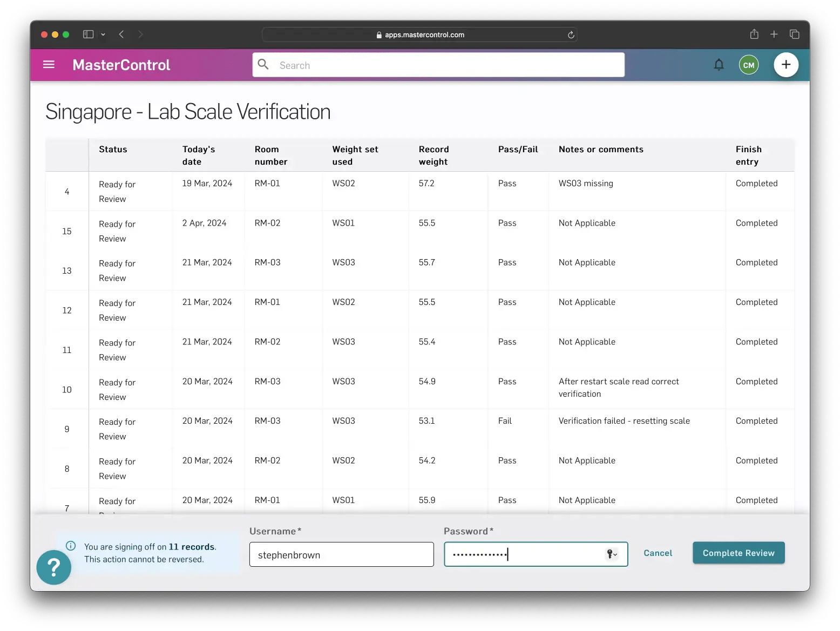Click the 57.2 record weight cell
The width and height of the screenshot is (840, 631).
point(426,184)
